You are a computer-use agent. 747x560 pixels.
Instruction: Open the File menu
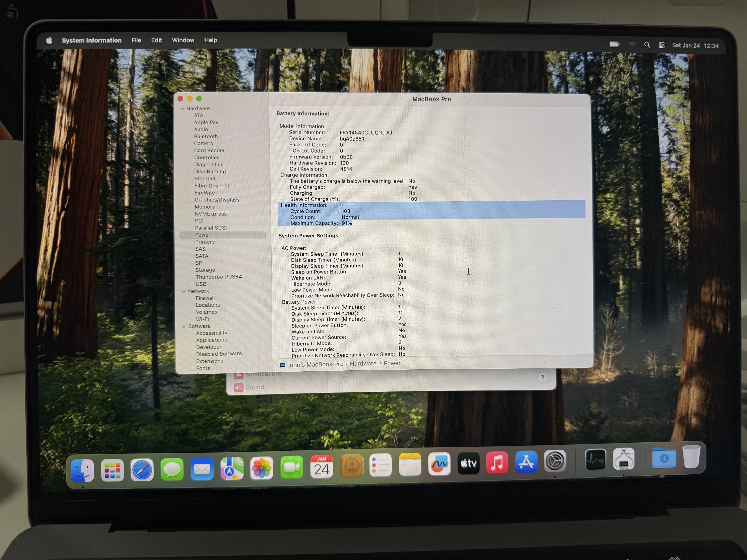[x=136, y=40]
